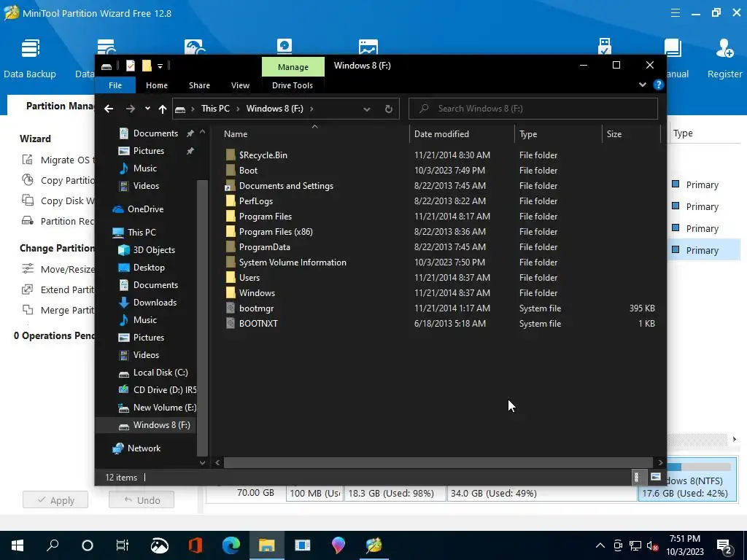Click navigation pane vertical scrollbar
The width and height of the screenshot is (747, 560).
point(202,316)
